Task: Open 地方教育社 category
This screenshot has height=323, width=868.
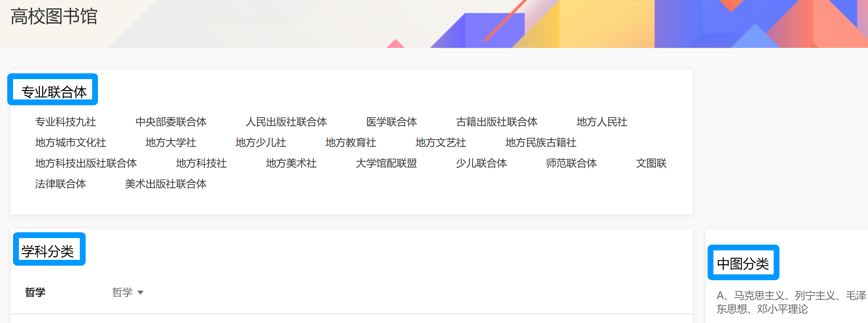Action: tap(351, 143)
